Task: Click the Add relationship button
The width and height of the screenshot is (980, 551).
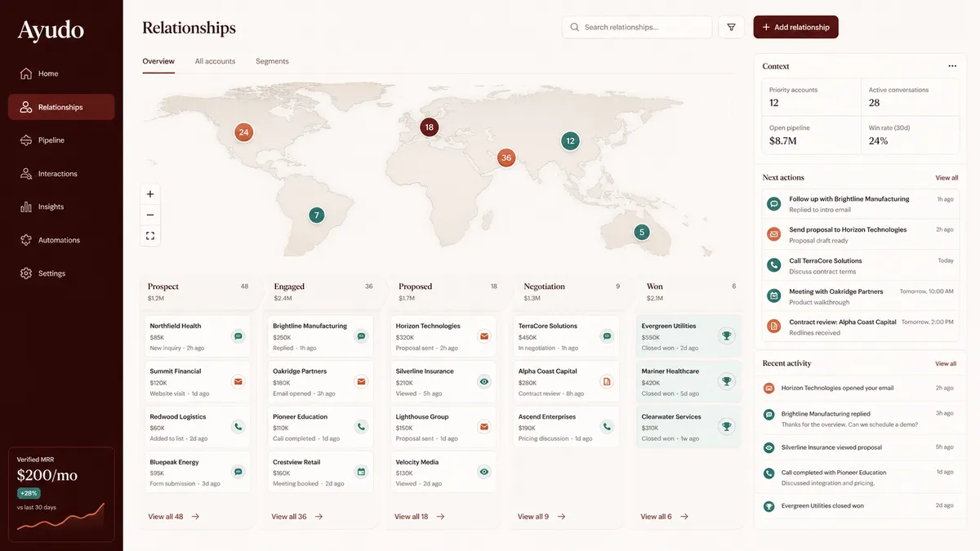Action: (795, 27)
